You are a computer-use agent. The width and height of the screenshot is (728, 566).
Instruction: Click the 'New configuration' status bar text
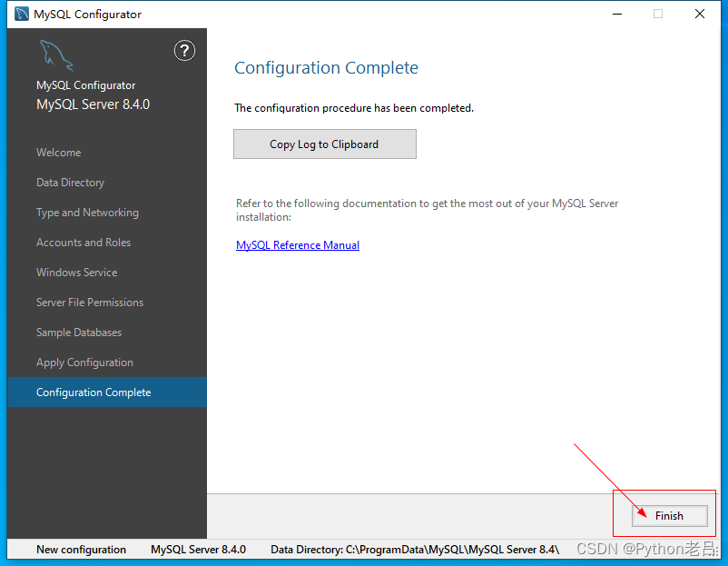(x=82, y=550)
